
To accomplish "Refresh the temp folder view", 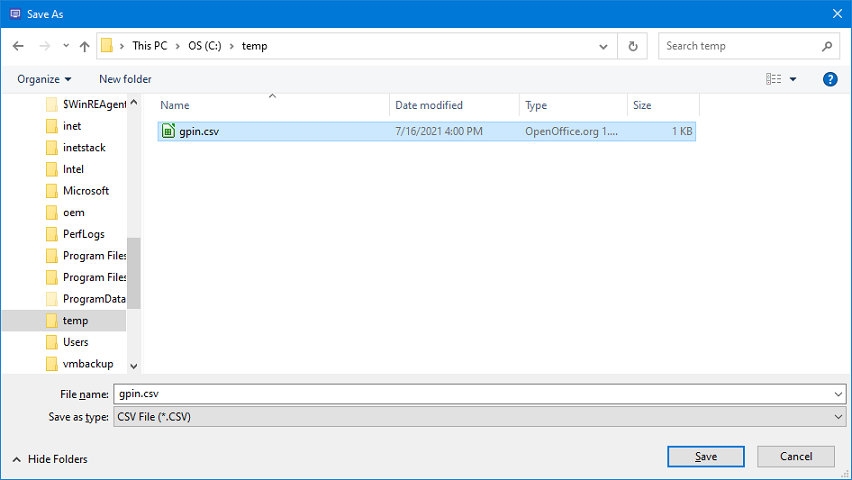I will pos(632,46).
